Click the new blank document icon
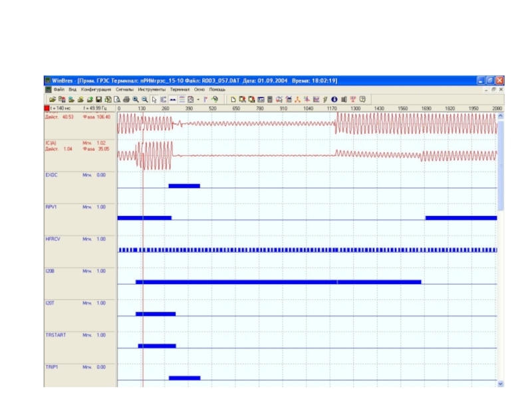This screenshot has width=532, height=399. [233, 99]
